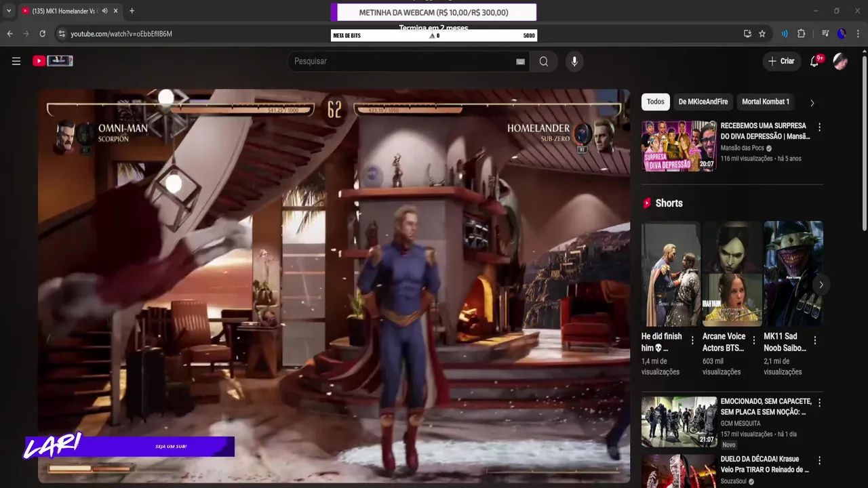
Task: Close the MK1 Homelander tab
Action: [116, 11]
